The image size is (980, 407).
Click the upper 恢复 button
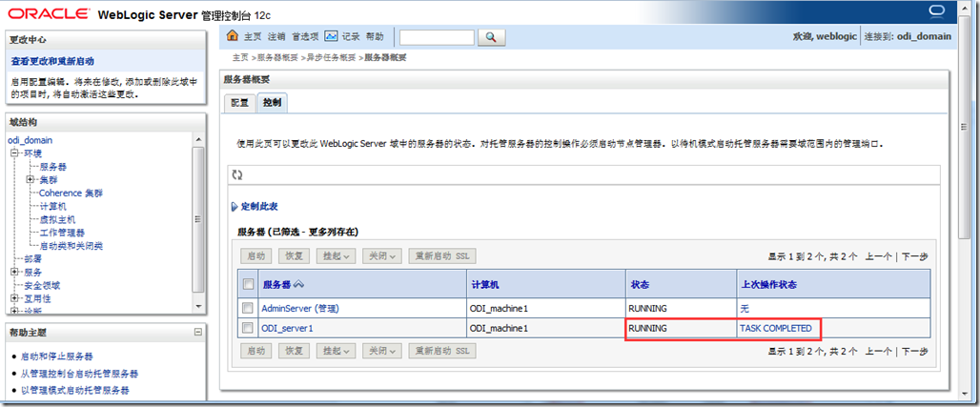pos(295,255)
